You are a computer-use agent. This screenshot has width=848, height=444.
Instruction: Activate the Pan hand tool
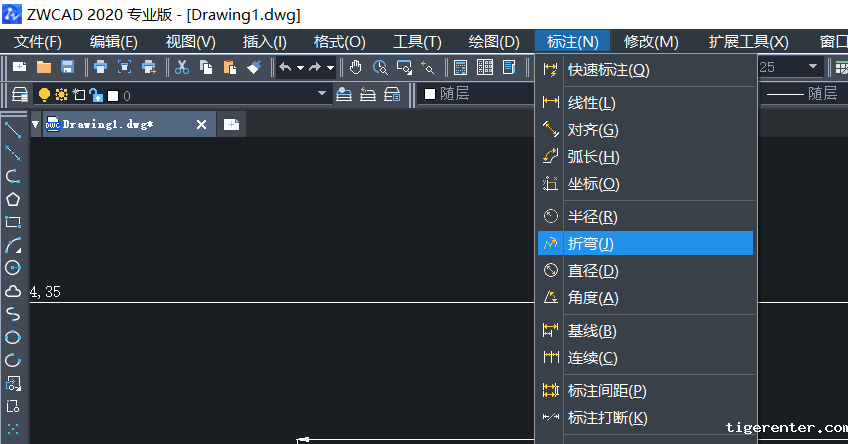[x=356, y=67]
